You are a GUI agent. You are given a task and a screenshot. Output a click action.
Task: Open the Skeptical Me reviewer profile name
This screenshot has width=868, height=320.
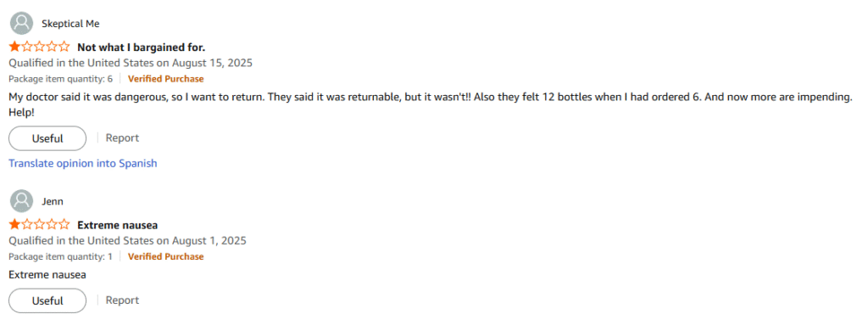[x=70, y=23]
